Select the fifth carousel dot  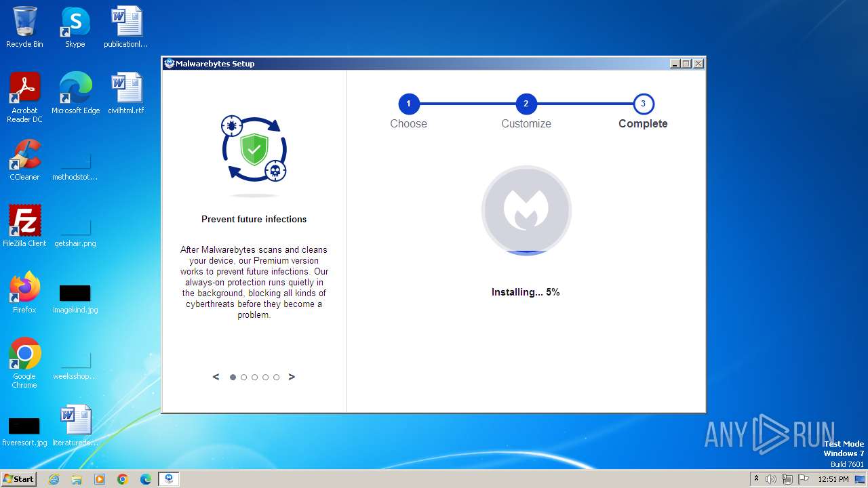click(x=276, y=378)
